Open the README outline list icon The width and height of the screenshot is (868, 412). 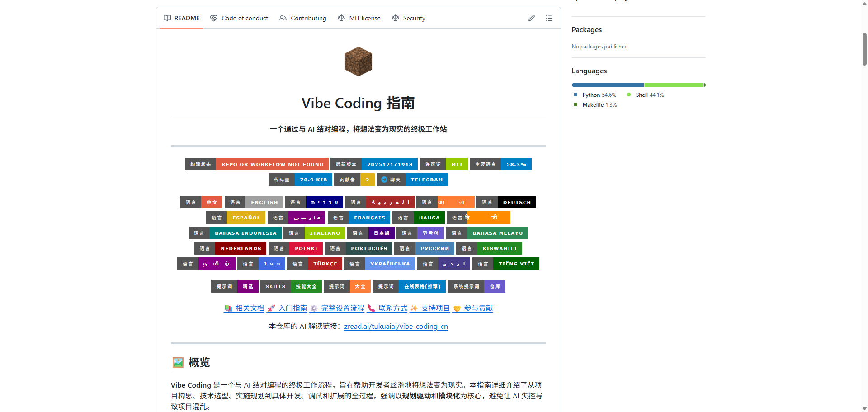click(x=549, y=18)
